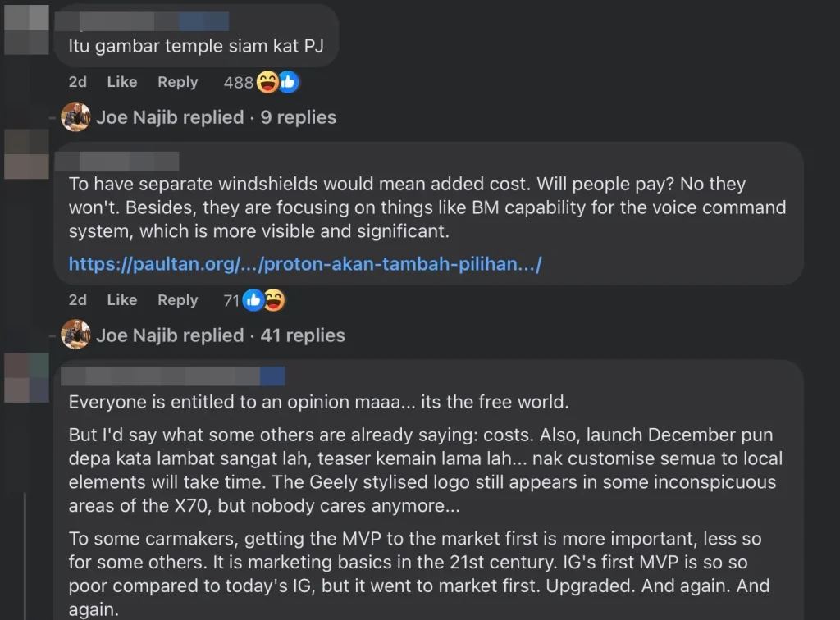Screen dimensions: 840x620
Task: Click the blurred author name above the windshields comment
Action: 124,161
